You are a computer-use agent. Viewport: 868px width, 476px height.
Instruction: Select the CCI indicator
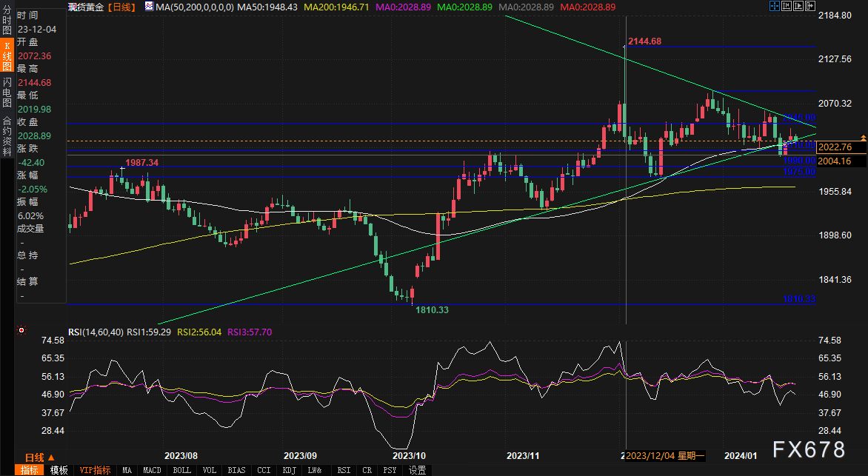pos(263,470)
